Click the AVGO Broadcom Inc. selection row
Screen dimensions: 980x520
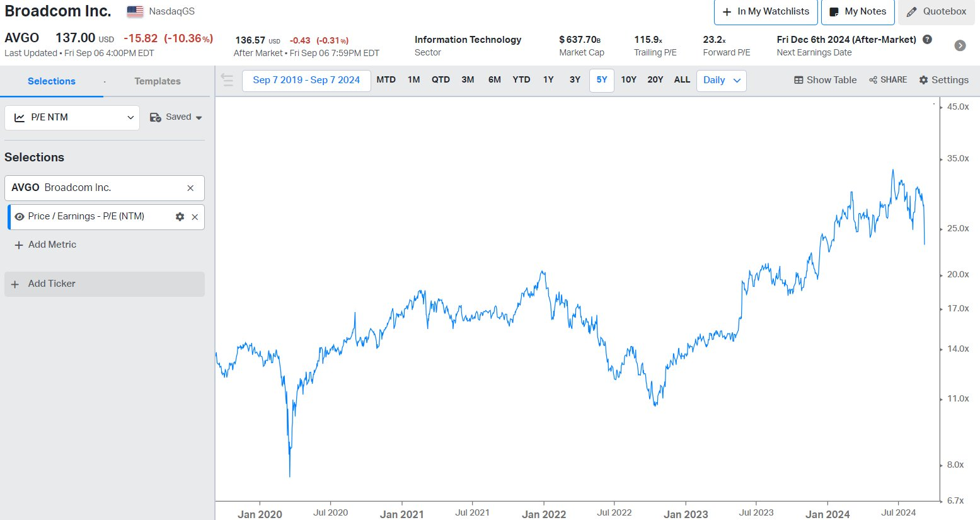pyautogui.click(x=105, y=188)
